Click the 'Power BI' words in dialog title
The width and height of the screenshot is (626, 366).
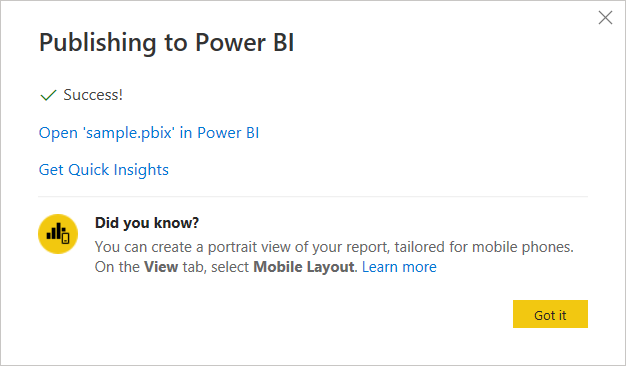coord(245,42)
